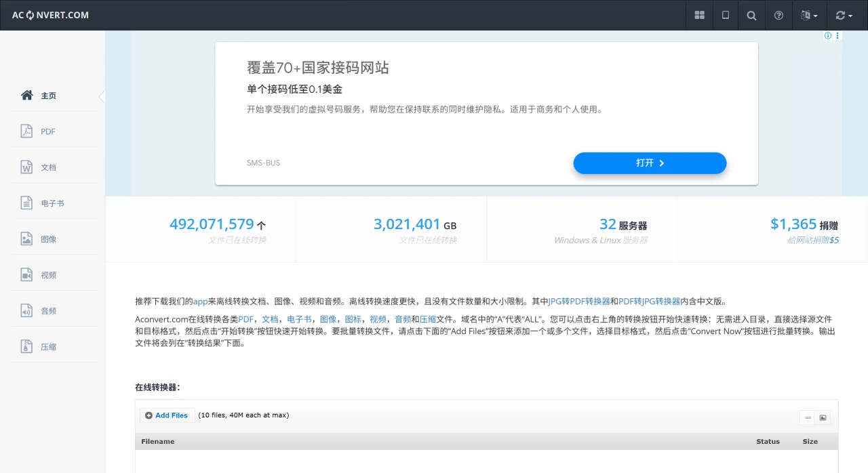Image resolution: width=868 pixels, height=473 pixels.
Task: Click the Add Files button
Action: click(x=166, y=415)
